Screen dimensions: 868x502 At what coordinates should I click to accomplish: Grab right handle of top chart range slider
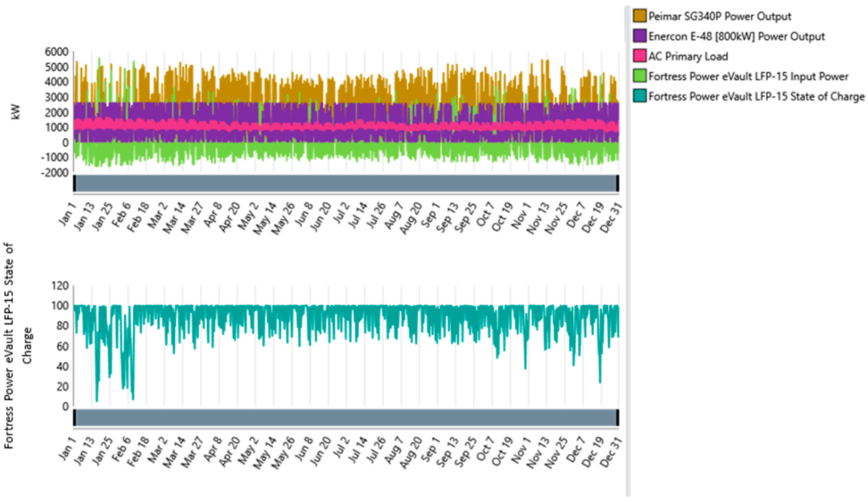(618, 183)
